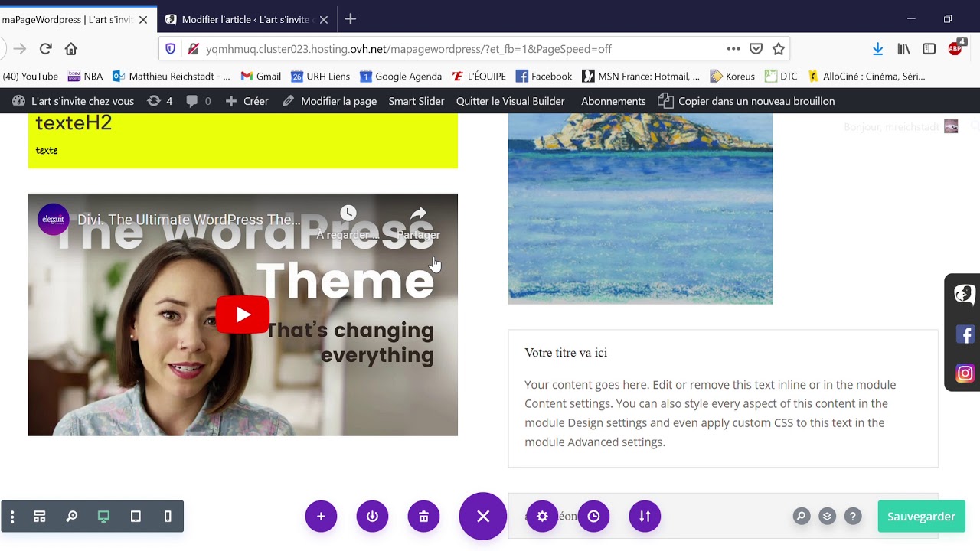Open the Firefox library icon
The image size is (980, 551).
point(904,49)
